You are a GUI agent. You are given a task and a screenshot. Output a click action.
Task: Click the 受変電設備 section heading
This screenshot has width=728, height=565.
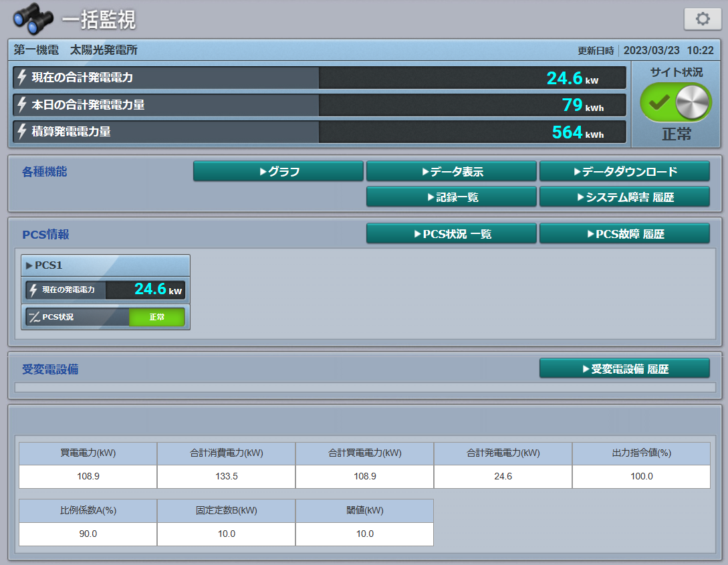(x=50, y=370)
